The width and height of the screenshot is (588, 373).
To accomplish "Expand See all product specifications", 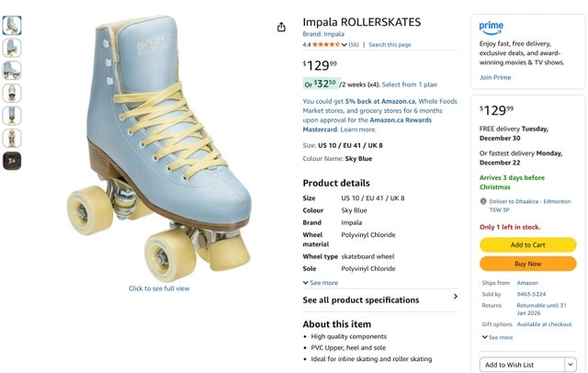I will click(x=380, y=300).
